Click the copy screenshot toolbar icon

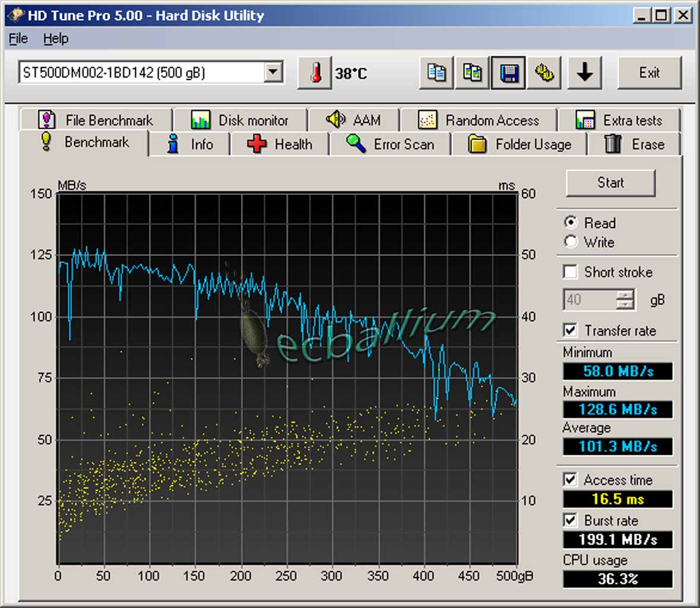point(473,73)
